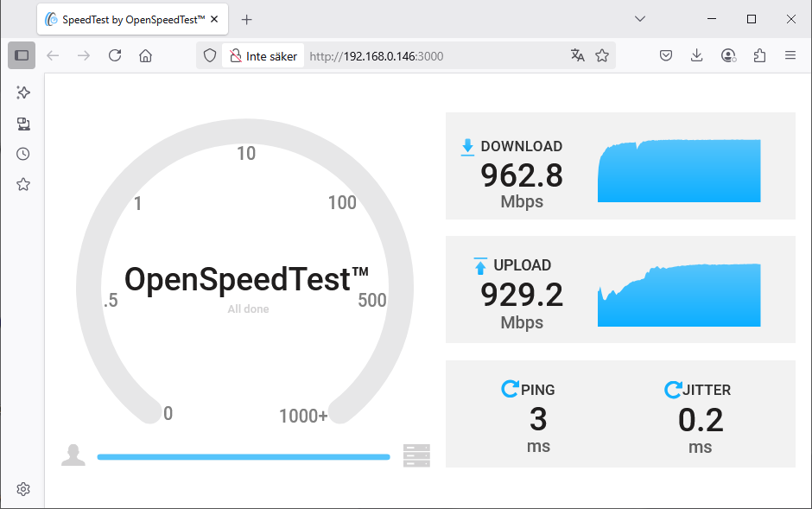This screenshot has width=812, height=509.
Task: Click the OpenSpeedTest logo text
Action: point(246,280)
